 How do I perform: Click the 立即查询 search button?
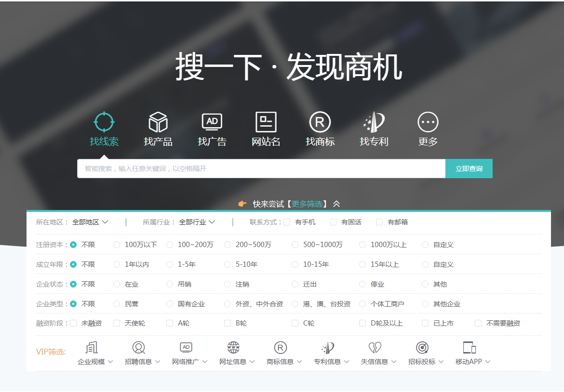tap(469, 169)
